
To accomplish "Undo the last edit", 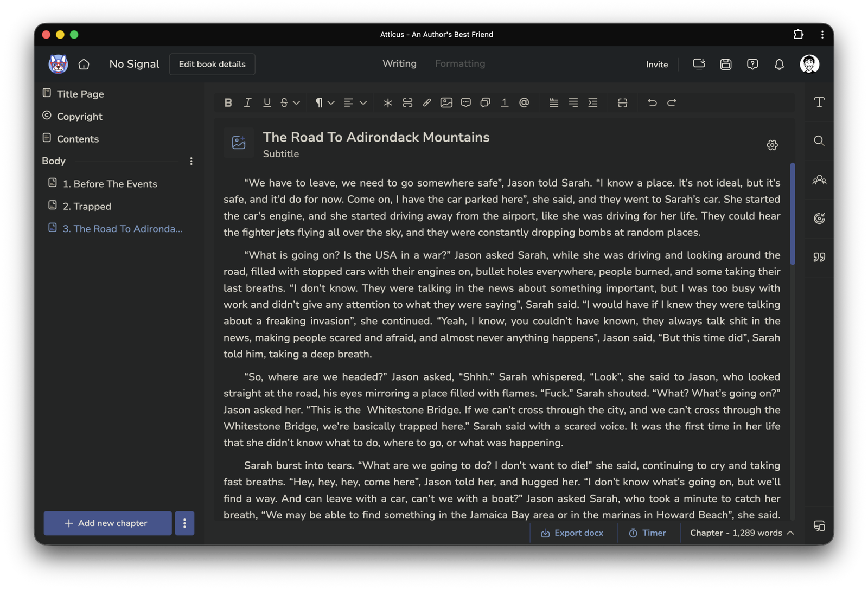I will [652, 102].
